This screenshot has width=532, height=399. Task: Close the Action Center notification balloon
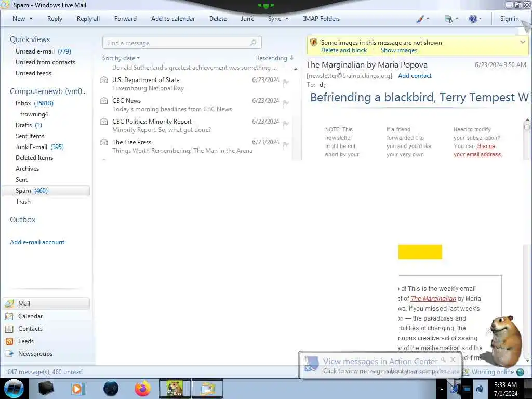point(453,360)
